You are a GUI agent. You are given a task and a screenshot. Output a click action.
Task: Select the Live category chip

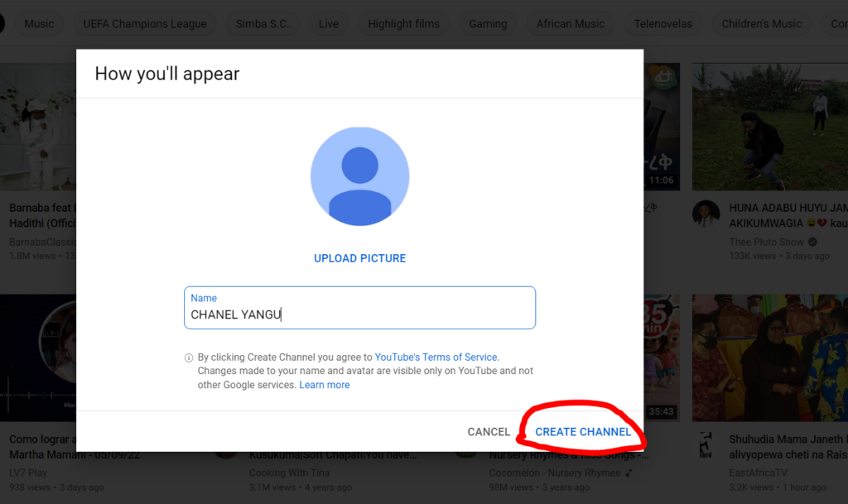(x=328, y=24)
